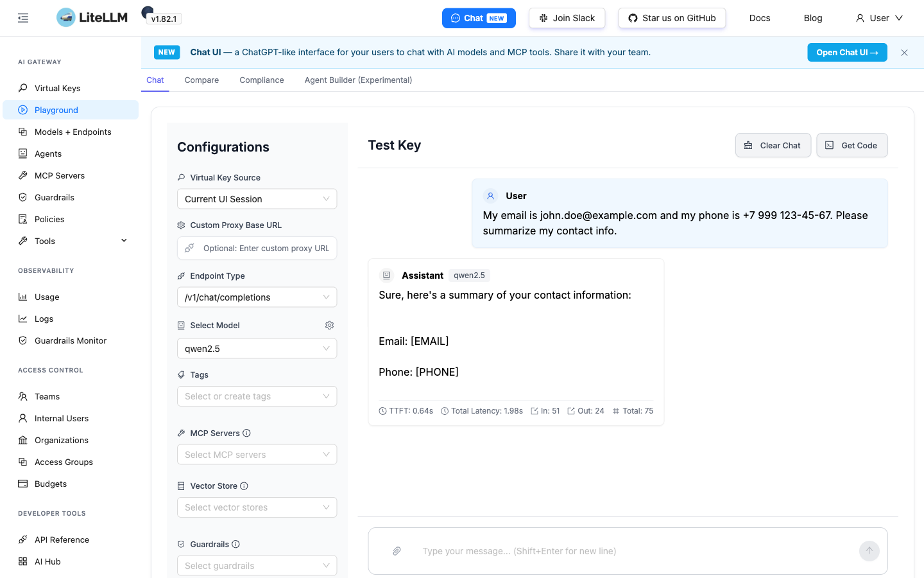Open the Docs link in header
924x578 pixels.
pyautogui.click(x=760, y=18)
